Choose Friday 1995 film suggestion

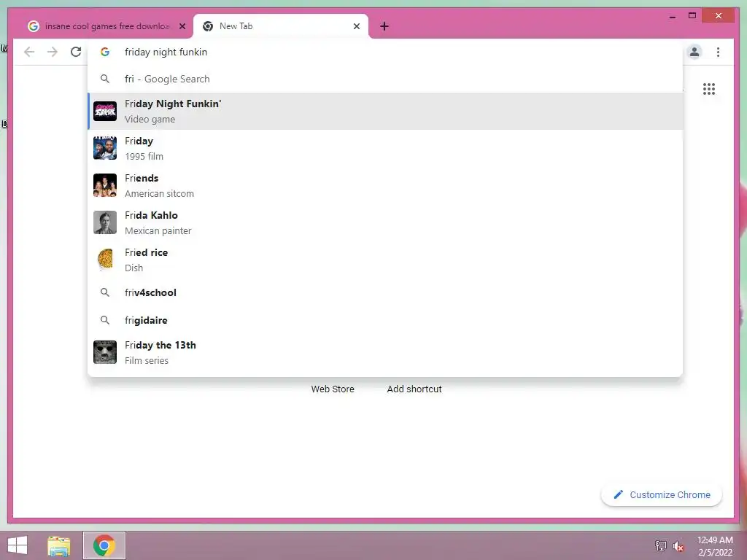[x=385, y=149]
